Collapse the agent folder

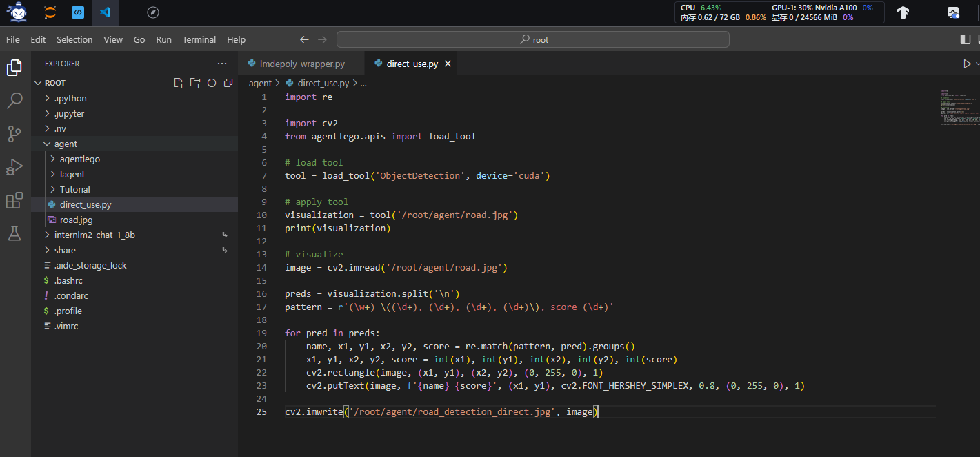47,144
